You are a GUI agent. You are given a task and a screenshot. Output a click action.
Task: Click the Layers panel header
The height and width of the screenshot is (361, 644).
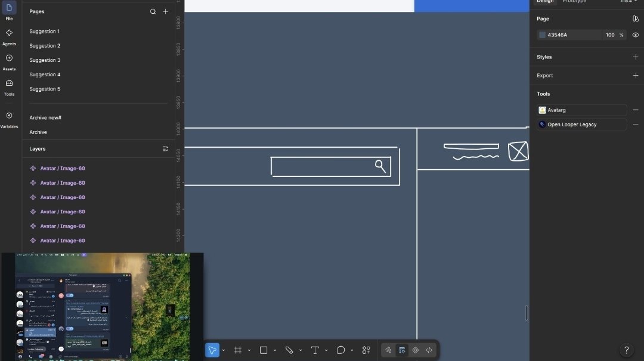pyautogui.click(x=38, y=148)
